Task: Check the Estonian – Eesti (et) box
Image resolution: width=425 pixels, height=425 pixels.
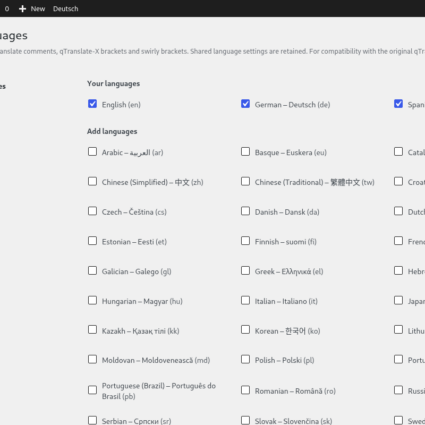Action: pyautogui.click(x=92, y=241)
